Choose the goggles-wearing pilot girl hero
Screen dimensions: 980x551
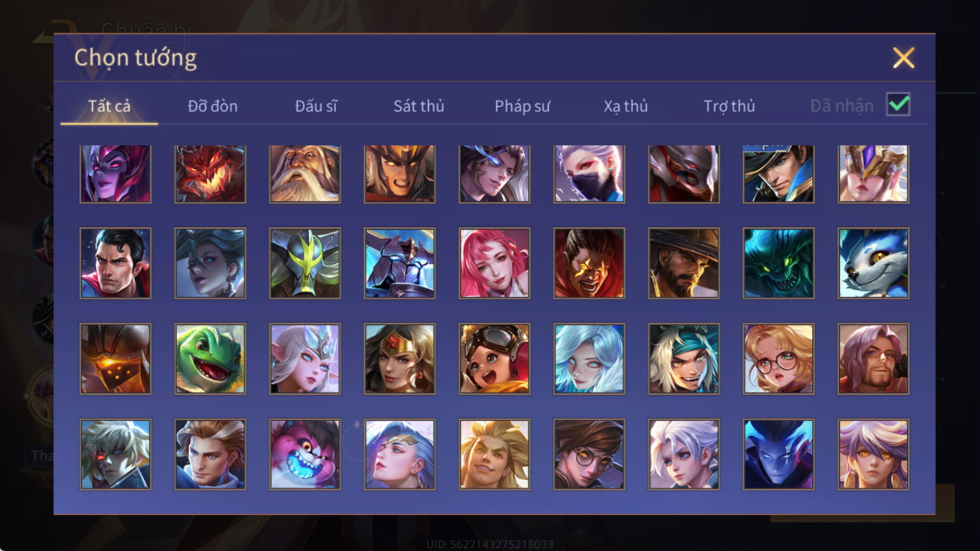click(495, 359)
